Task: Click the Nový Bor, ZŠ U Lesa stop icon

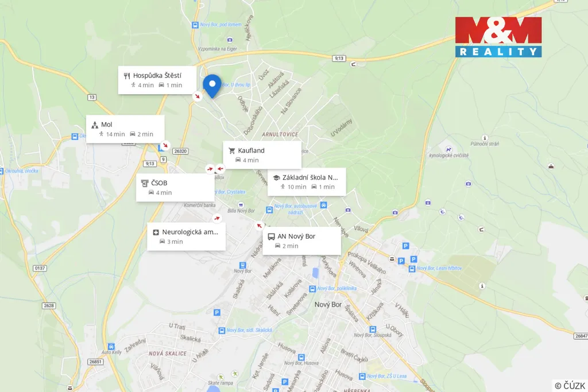Action: 362,377
